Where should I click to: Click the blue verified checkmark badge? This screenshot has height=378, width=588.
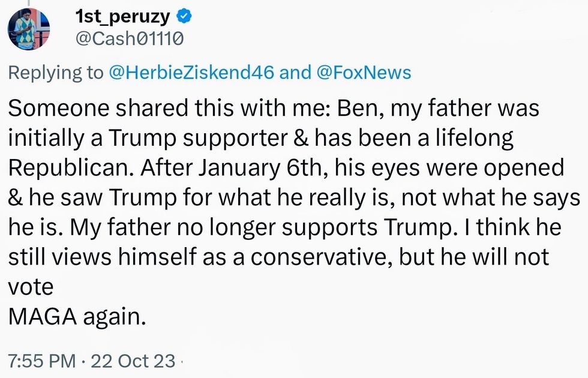click(187, 17)
